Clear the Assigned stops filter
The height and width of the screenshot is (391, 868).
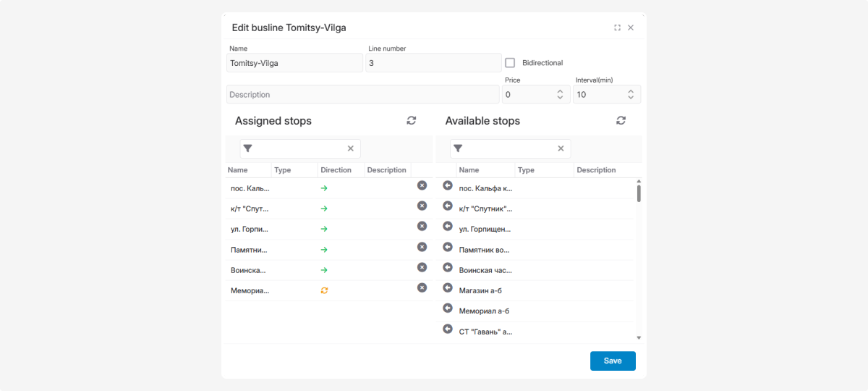point(351,148)
